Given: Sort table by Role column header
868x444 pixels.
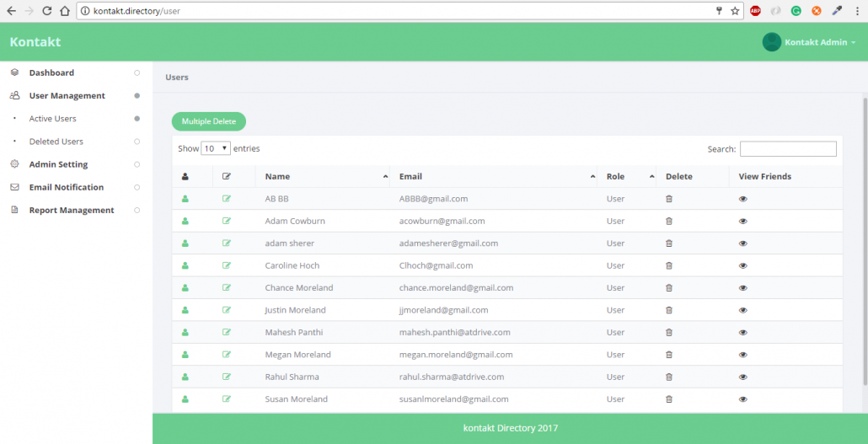Looking at the screenshot, I should pyautogui.click(x=626, y=177).
